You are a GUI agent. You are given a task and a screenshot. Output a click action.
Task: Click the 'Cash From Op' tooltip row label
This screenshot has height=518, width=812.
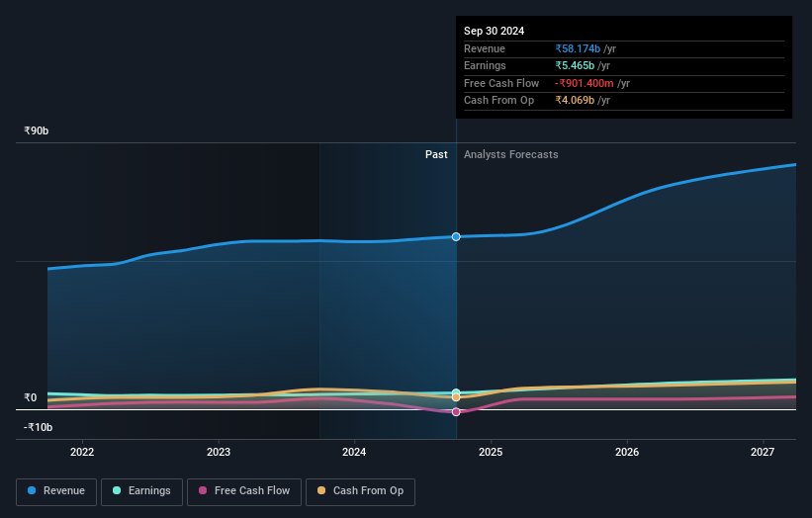498,101
